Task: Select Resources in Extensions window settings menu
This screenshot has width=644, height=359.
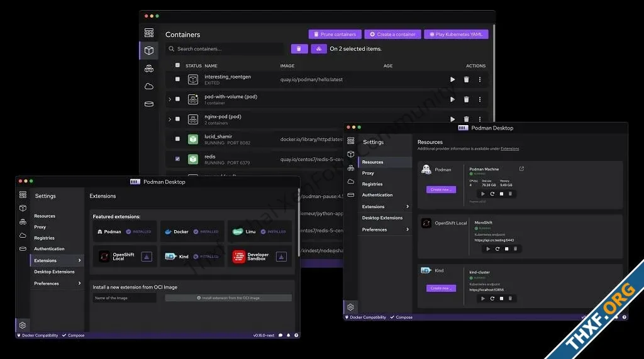Action: 45,216
